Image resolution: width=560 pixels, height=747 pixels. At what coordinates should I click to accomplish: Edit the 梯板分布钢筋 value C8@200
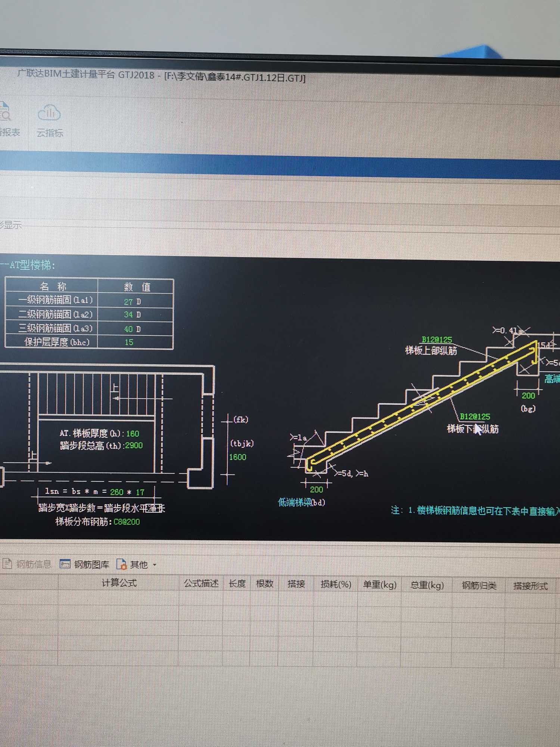pyautogui.click(x=127, y=522)
